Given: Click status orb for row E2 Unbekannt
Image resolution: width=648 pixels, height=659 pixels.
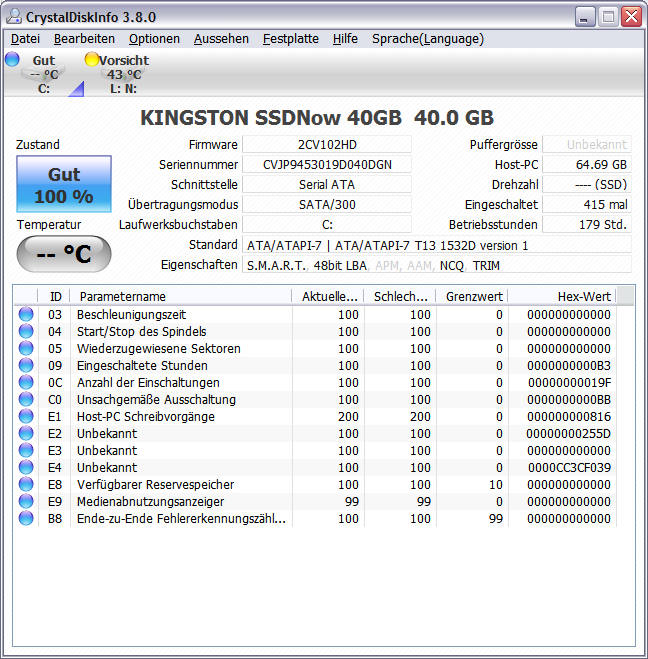Looking at the screenshot, I should (26, 433).
